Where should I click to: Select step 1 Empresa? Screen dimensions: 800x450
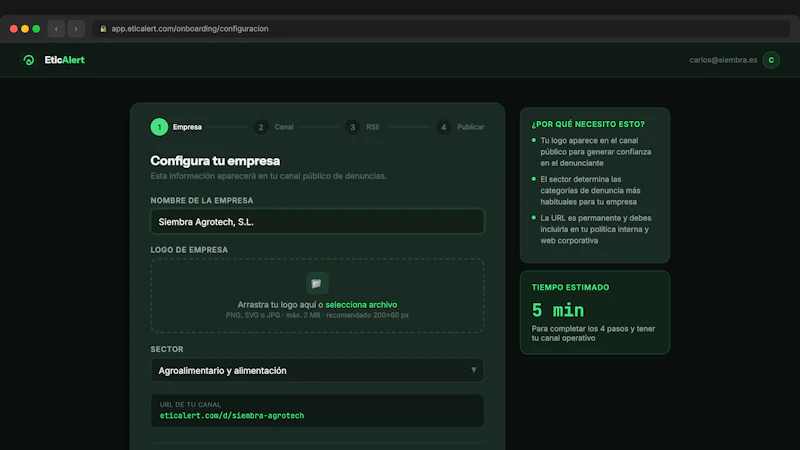point(176,127)
